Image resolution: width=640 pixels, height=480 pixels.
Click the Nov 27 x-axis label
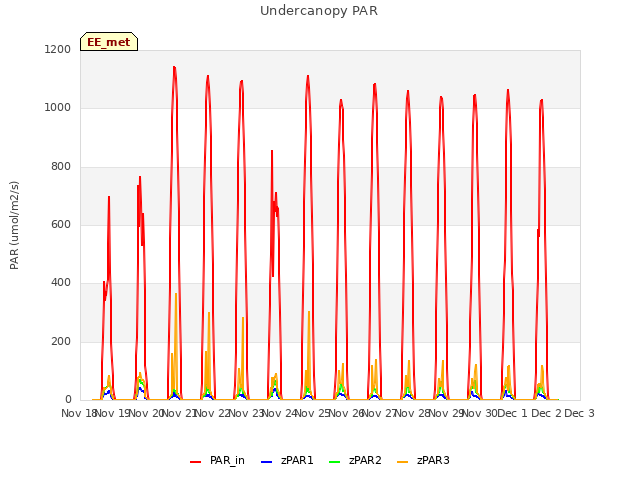point(379,413)
